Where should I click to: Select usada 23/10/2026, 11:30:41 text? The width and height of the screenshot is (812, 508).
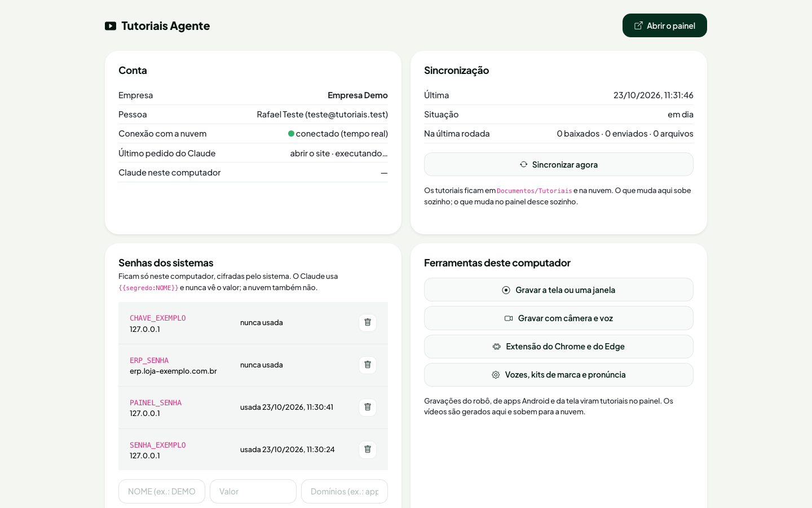(x=286, y=407)
